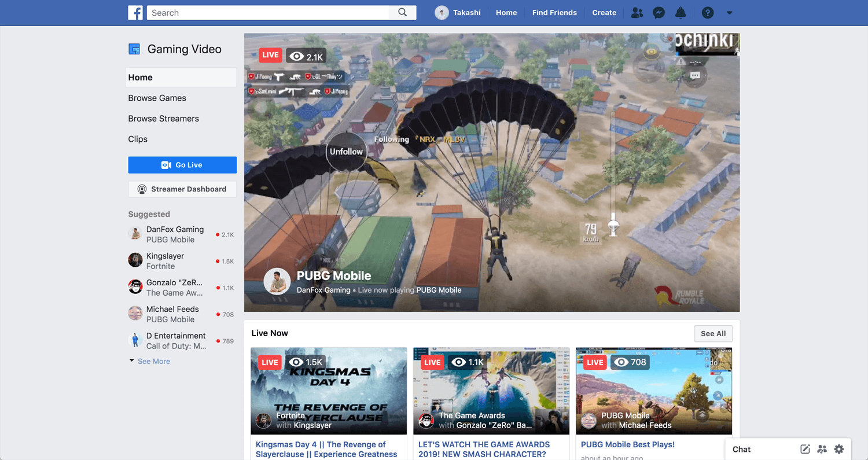This screenshot has height=460, width=868.
Task: Open Browse Streamers in sidebar
Action: click(163, 119)
